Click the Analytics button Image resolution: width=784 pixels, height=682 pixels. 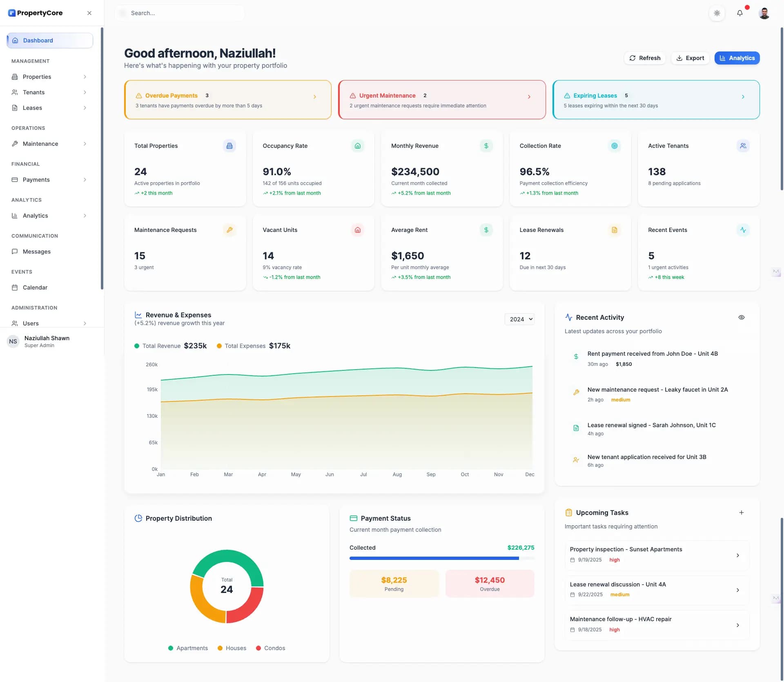[x=737, y=58]
